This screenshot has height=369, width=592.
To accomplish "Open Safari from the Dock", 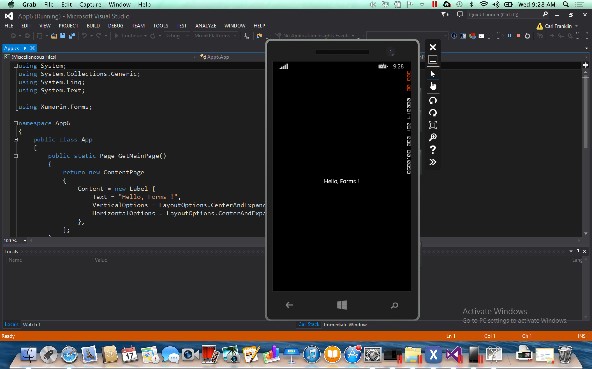I will [69, 355].
